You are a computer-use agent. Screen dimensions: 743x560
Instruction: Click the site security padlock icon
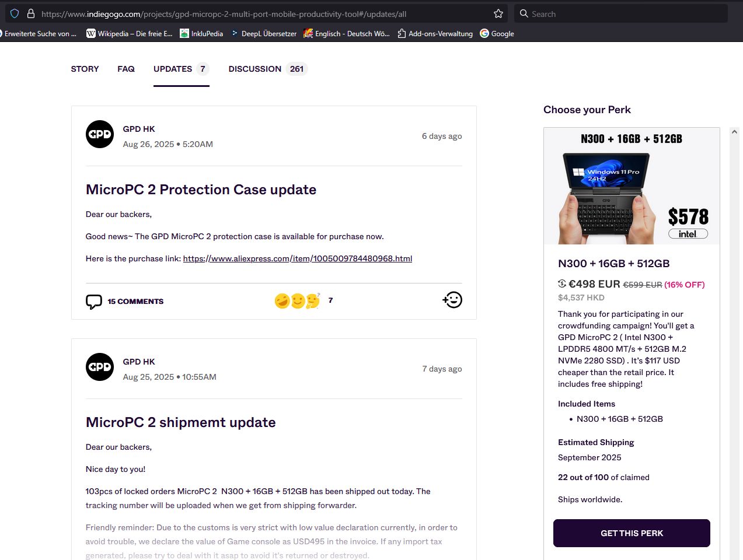(x=31, y=13)
